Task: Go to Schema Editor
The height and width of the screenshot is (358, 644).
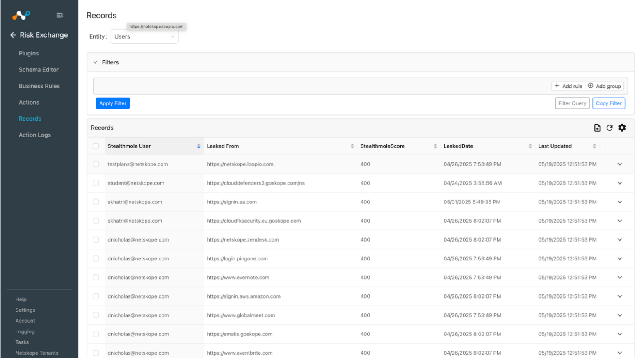Action: [39, 70]
